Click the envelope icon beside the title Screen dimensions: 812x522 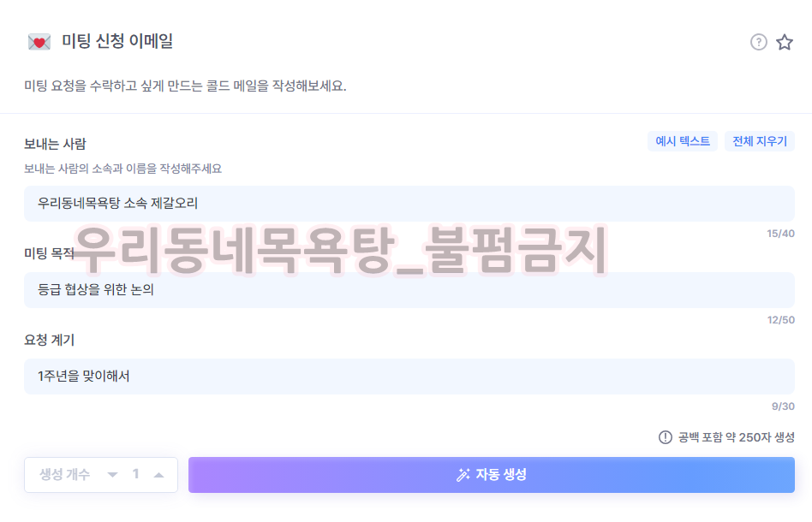pos(39,42)
